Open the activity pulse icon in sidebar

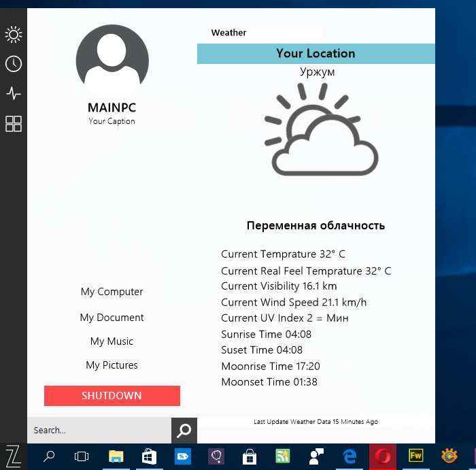(14, 93)
